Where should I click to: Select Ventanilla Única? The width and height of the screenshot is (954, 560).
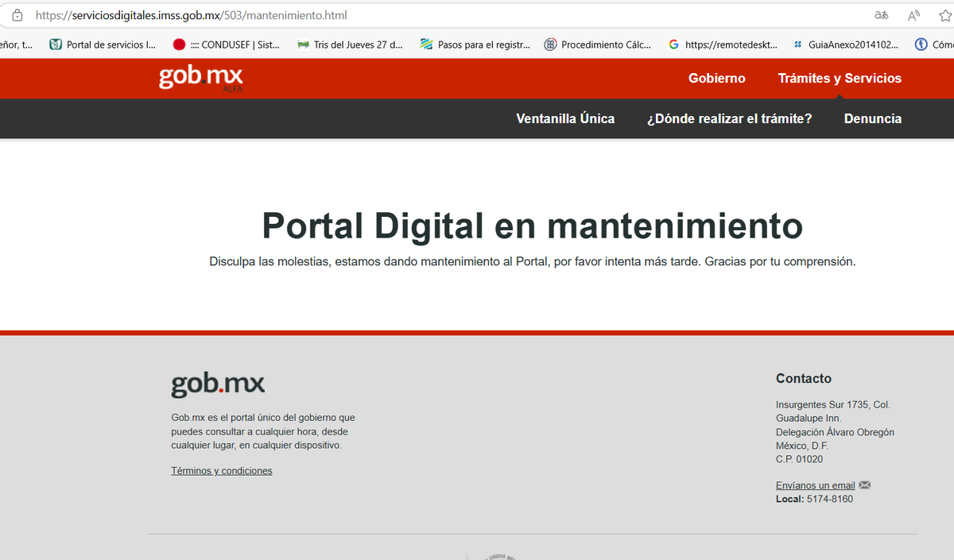pos(565,118)
